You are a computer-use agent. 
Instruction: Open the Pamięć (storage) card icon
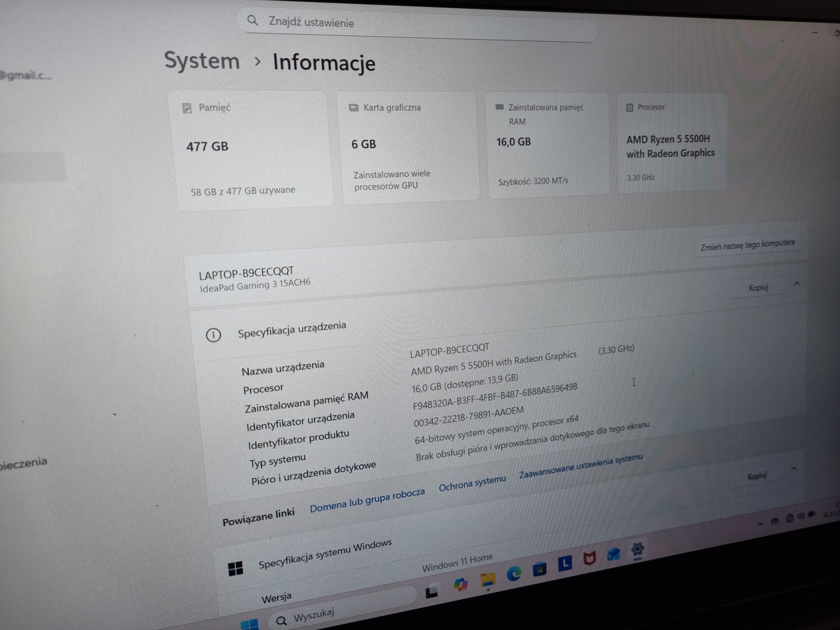pyautogui.click(x=187, y=109)
